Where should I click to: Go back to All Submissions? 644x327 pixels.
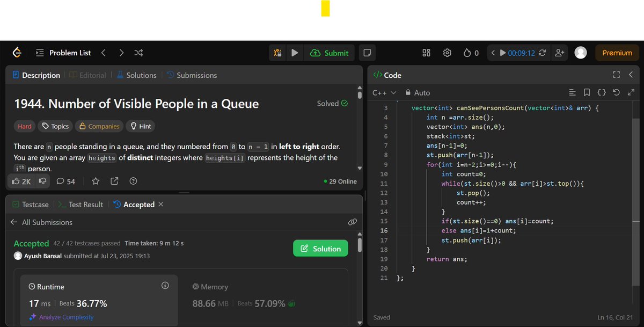pos(41,222)
